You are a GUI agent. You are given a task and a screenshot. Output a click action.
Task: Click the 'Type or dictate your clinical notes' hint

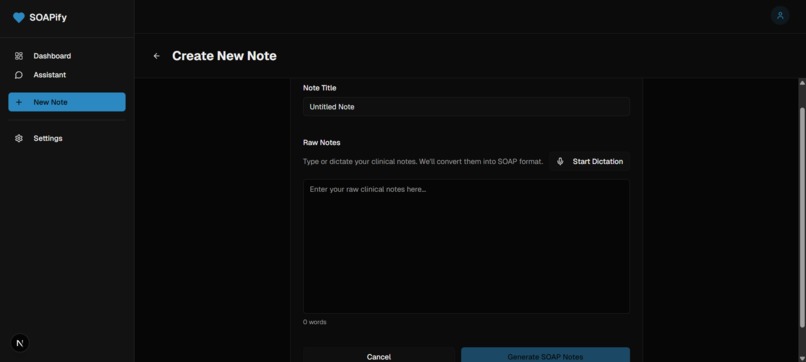423,161
